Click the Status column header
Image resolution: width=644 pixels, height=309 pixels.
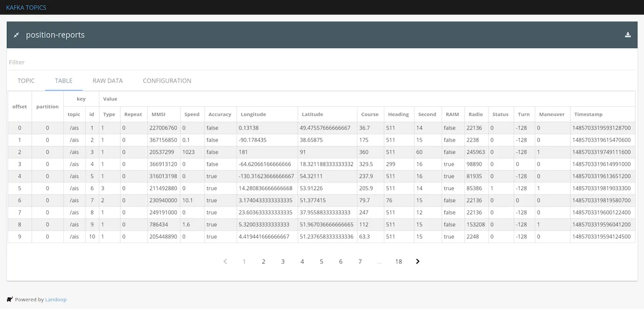pyautogui.click(x=500, y=114)
